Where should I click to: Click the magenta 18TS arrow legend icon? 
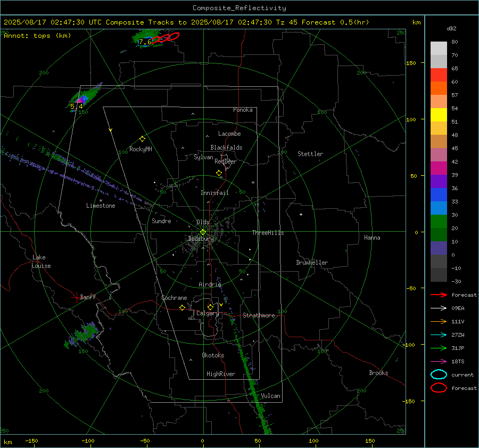(x=439, y=362)
